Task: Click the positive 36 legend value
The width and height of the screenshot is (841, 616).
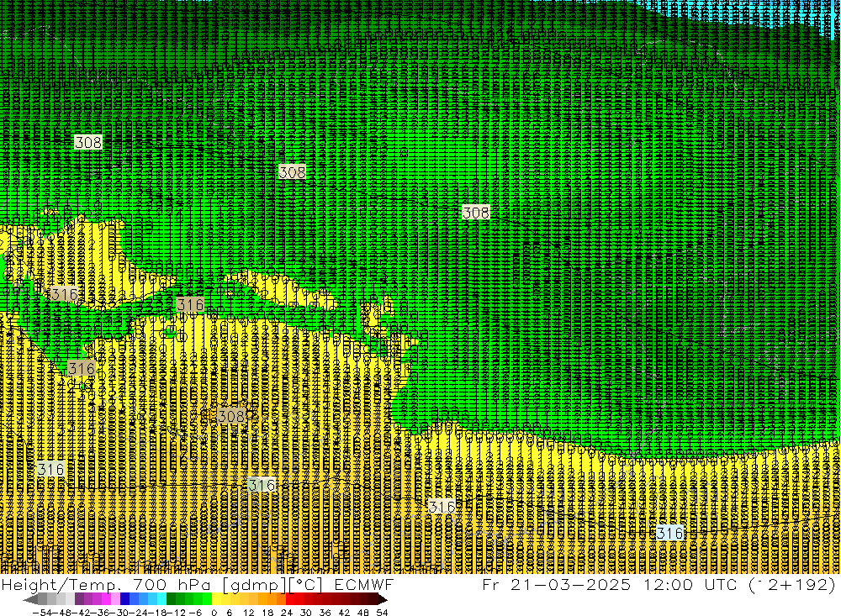Action: pos(325,613)
